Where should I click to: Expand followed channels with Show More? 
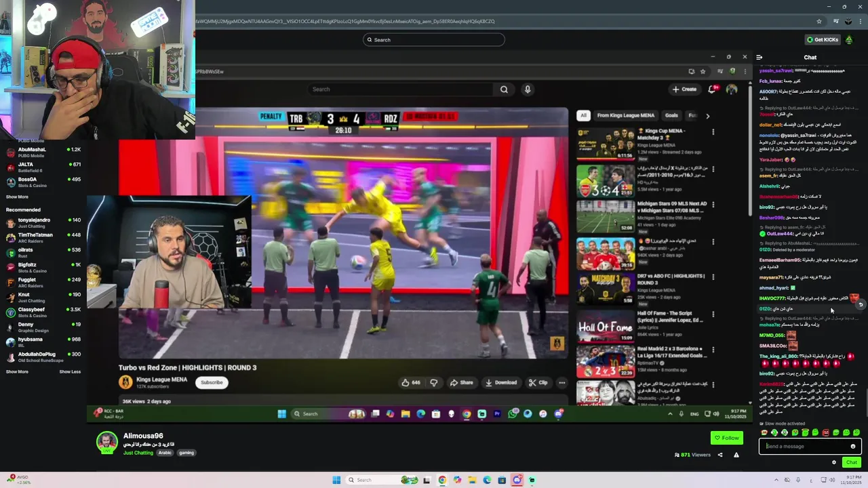click(x=17, y=197)
